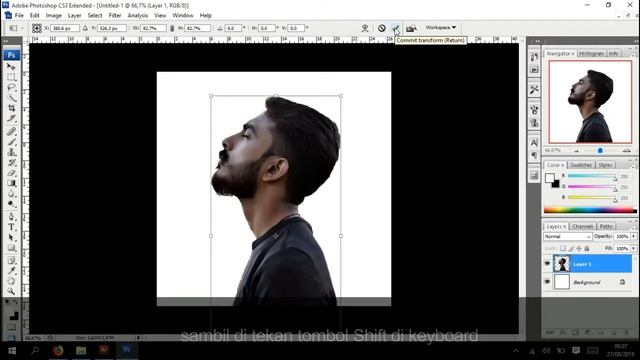Click the rotation angle input field
The image size is (640, 360).
pos(233,28)
